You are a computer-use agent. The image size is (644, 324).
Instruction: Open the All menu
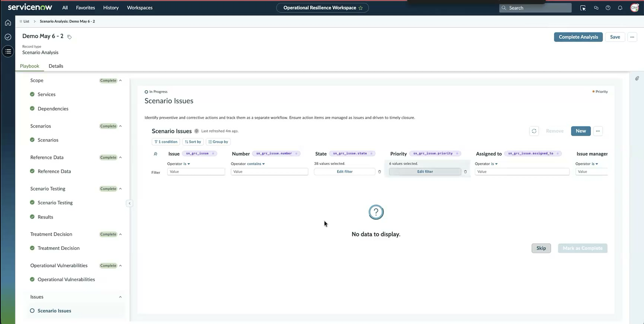[x=65, y=8]
